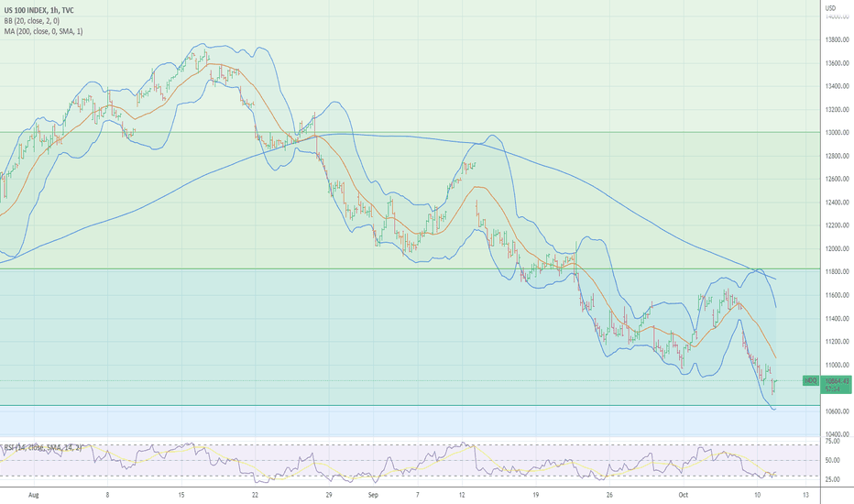Click the 11800.00 price axis label
Viewport: 854px width, 504px height.
(838, 272)
